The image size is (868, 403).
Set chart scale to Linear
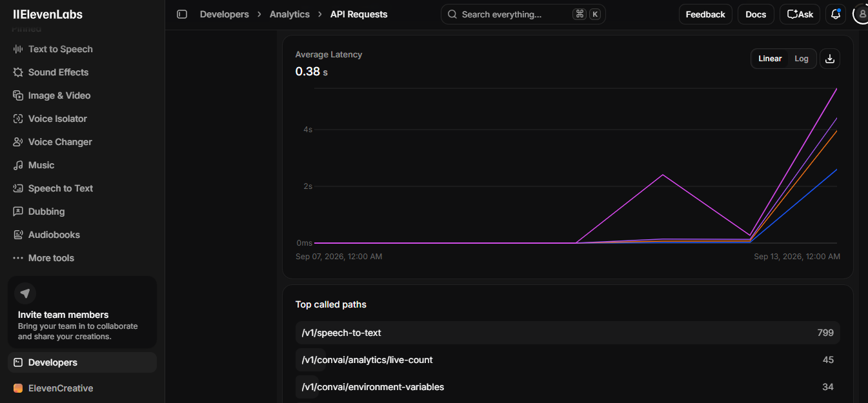[770, 59]
